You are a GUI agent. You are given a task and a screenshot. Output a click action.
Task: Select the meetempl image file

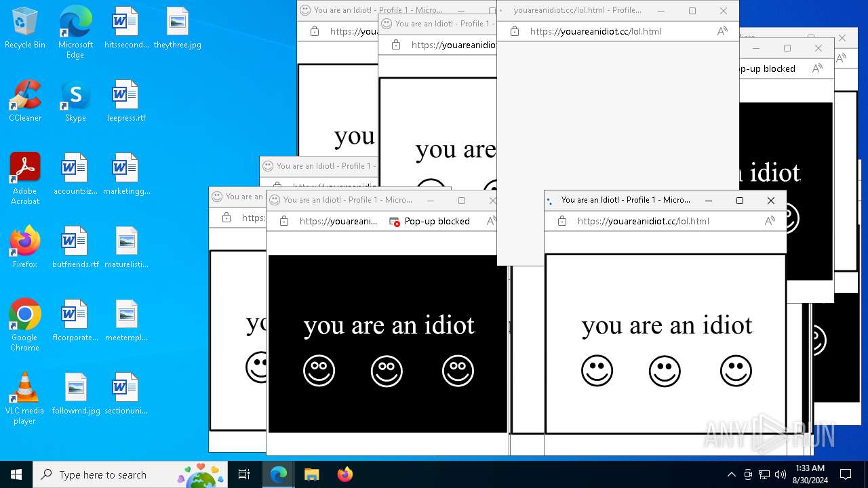pos(126,321)
